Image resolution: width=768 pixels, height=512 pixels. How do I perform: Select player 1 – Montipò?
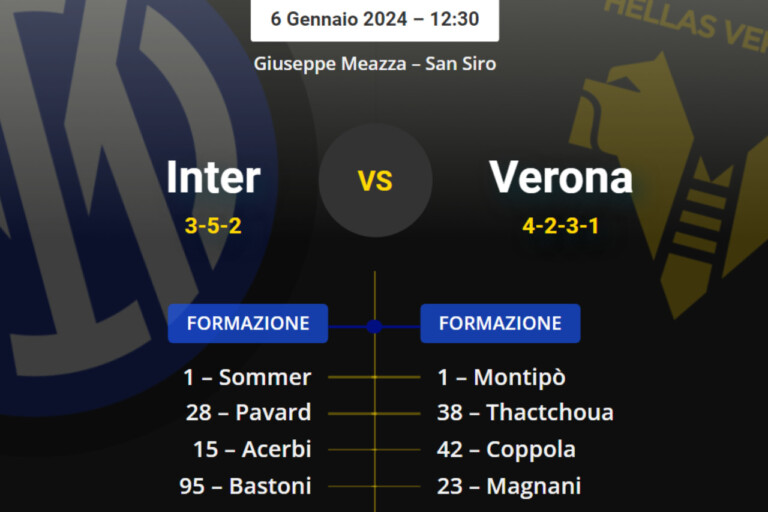tap(501, 378)
